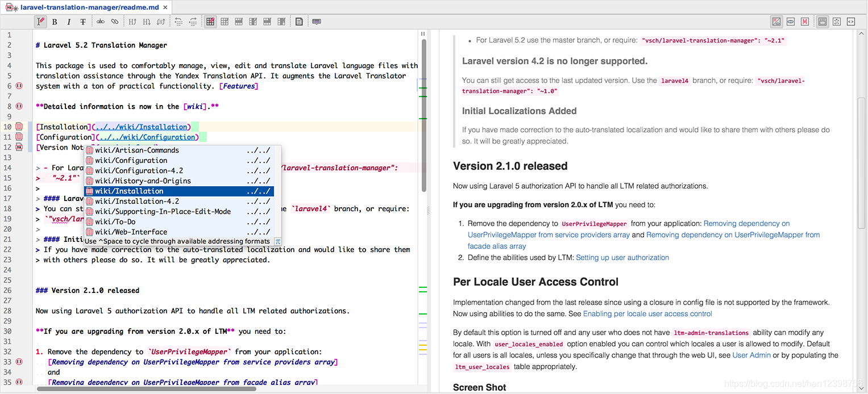Show HTML source with angle brackets icon

pyautogui.click(x=851, y=22)
